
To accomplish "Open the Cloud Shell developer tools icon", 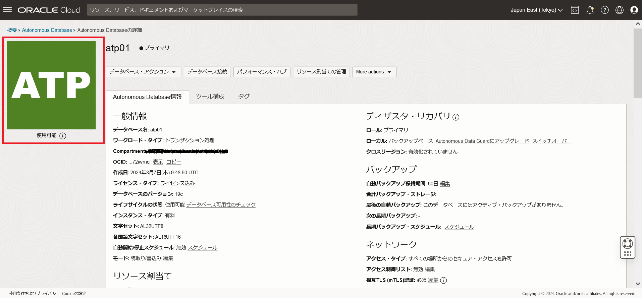I will (575, 10).
